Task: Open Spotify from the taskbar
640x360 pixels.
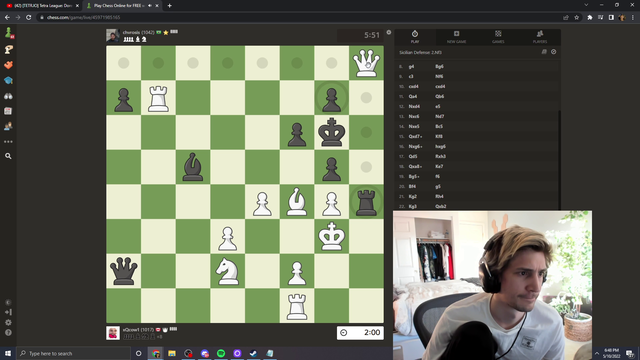Action: coord(221,353)
